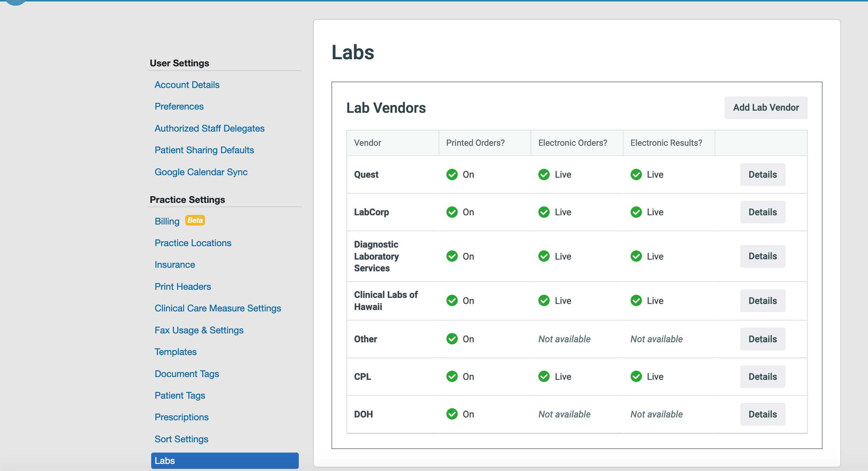Open the Billing settings page
Image resolution: width=868 pixels, height=471 pixels.
point(167,221)
